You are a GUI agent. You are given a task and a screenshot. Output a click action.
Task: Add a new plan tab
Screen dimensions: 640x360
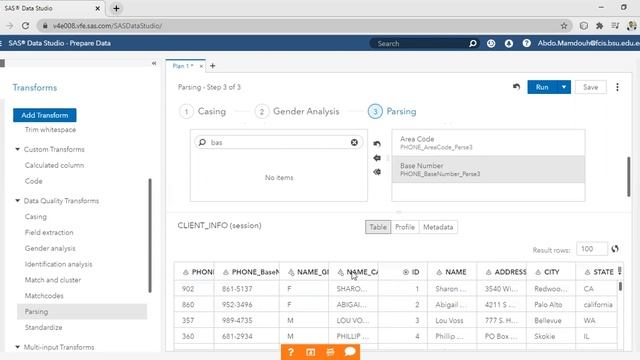click(212, 66)
